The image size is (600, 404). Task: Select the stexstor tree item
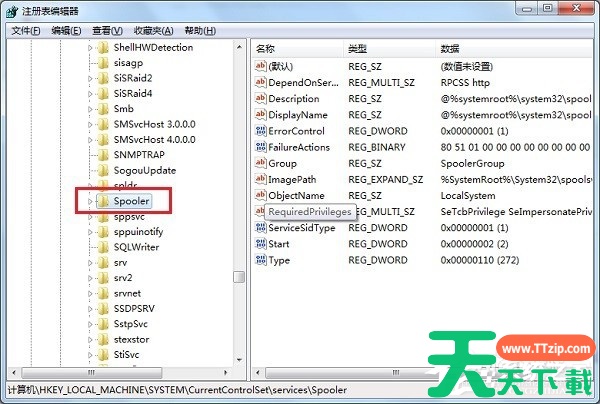click(131, 339)
